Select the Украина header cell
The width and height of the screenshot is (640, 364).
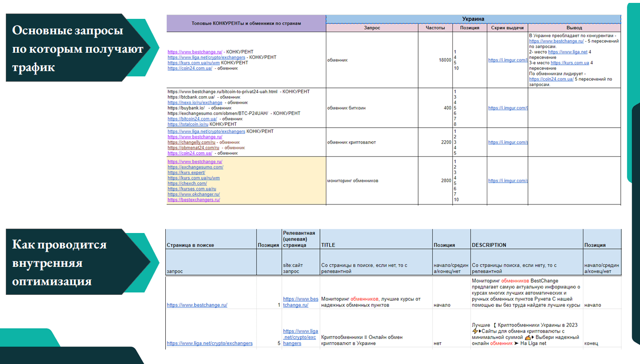(x=473, y=19)
